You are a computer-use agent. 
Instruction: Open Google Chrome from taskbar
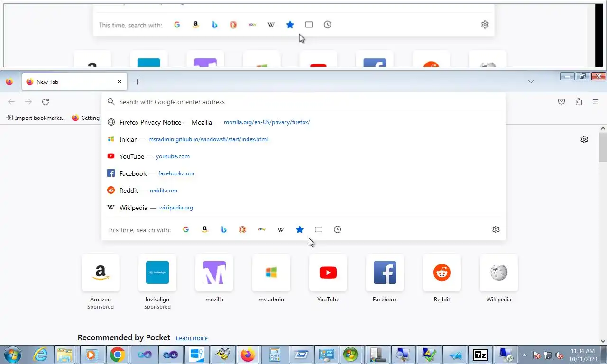[x=118, y=355]
